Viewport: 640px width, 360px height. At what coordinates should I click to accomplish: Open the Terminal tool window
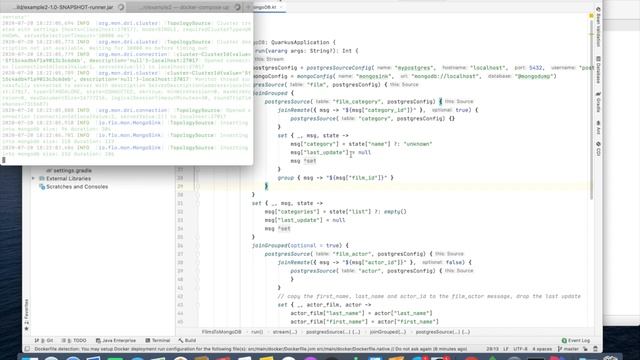[158, 340]
